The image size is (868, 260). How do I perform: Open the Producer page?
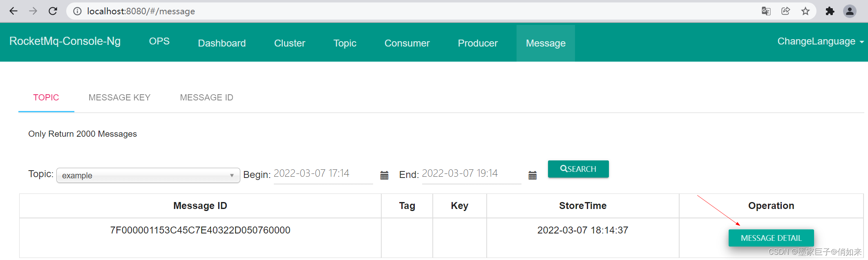point(478,43)
